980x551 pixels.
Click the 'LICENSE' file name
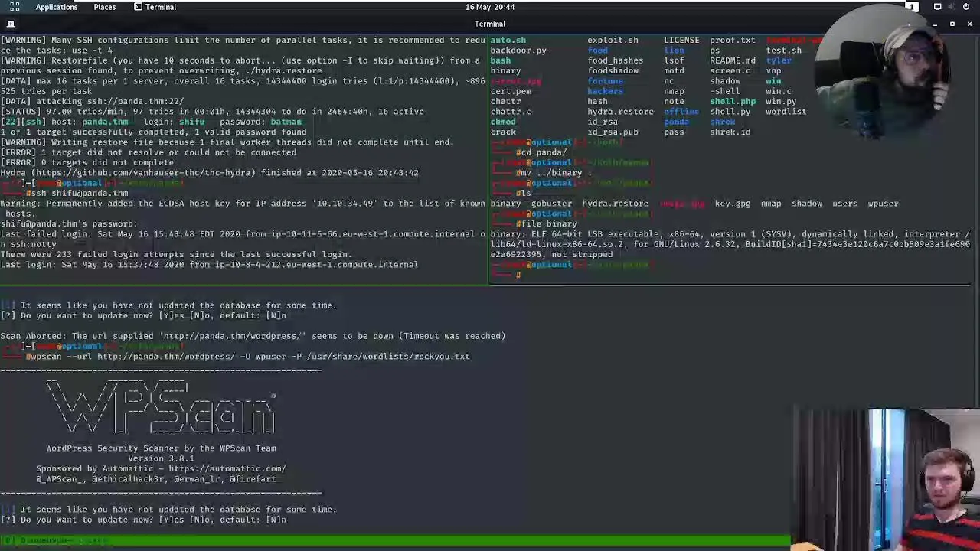681,40
